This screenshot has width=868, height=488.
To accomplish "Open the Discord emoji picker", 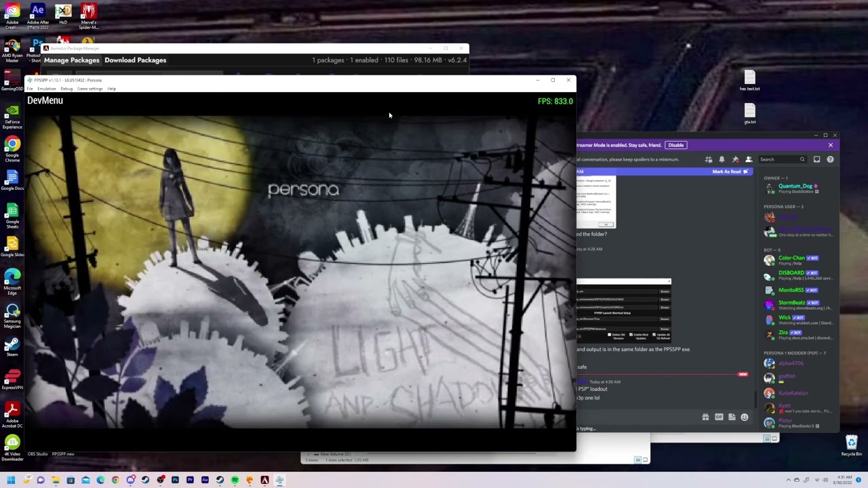I will [x=745, y=418].
